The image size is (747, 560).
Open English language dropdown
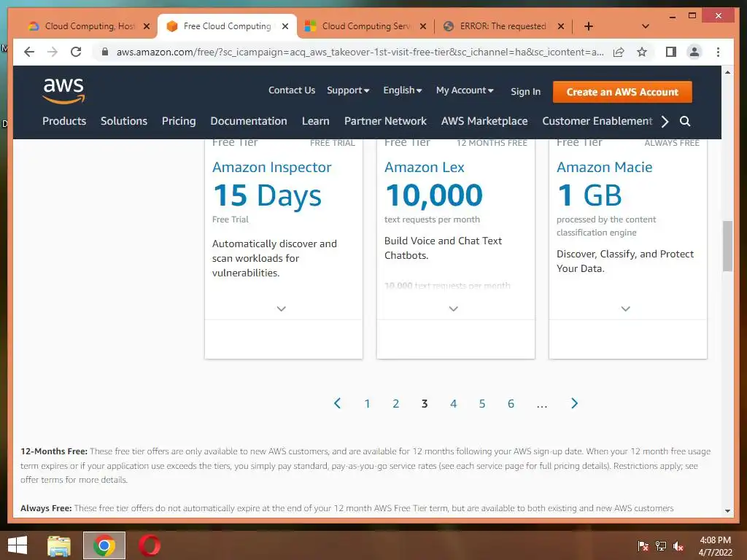coord(403,90)
